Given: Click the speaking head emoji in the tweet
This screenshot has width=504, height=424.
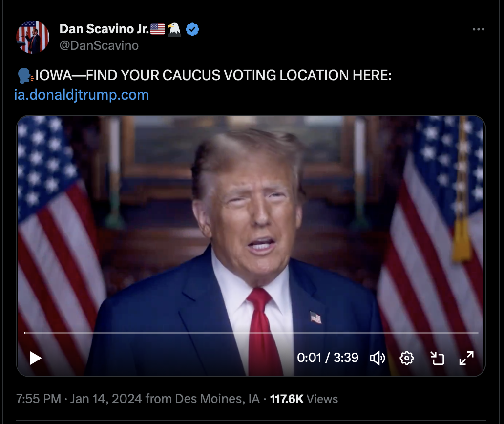Looking at the screenshot, I should pos(25,76).
